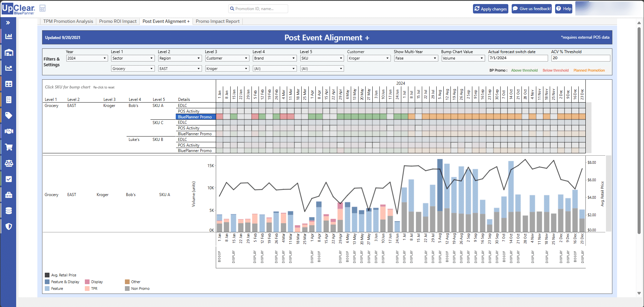Open Level 3 Customer dropdown
This screenshot has height=307, width=644.
[x=227, y=58]
